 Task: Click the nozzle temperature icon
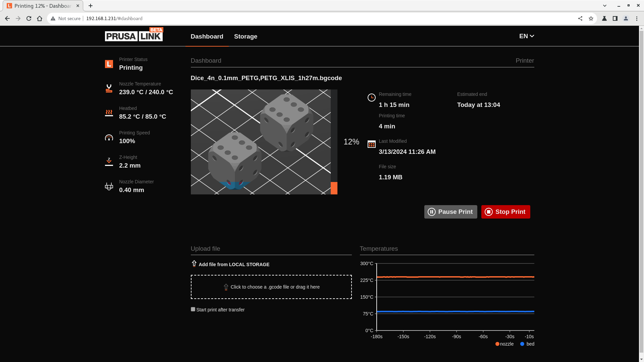(x=109, y=88)
